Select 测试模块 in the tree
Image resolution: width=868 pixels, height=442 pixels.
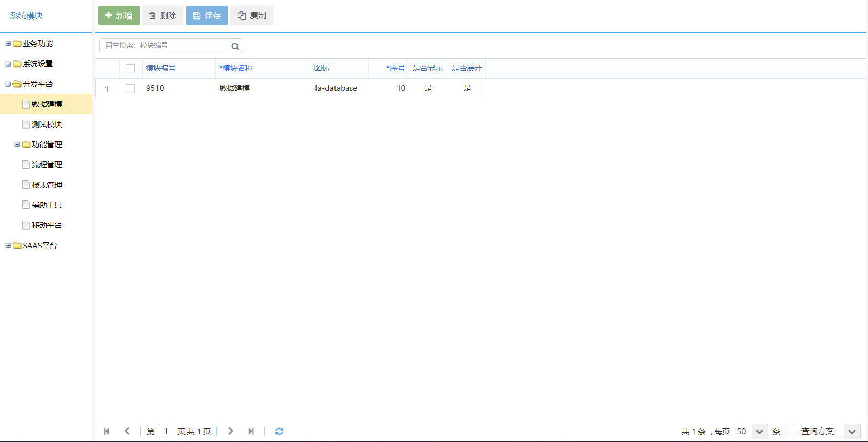point(47,124)
